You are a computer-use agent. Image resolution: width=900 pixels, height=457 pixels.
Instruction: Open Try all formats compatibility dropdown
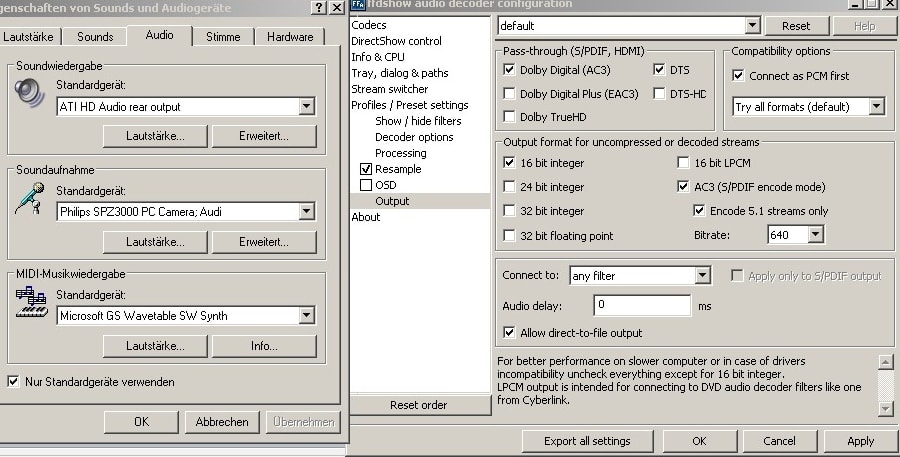coord(876,106)
